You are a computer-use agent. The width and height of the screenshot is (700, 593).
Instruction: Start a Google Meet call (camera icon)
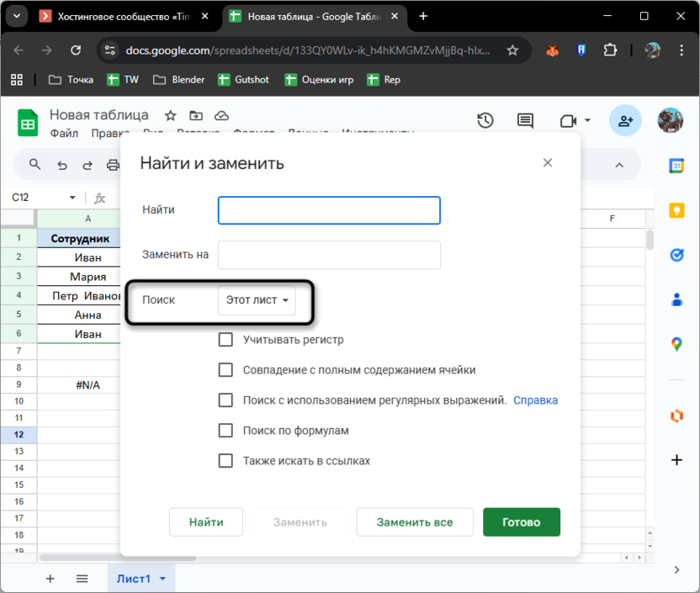coord(569,120)
